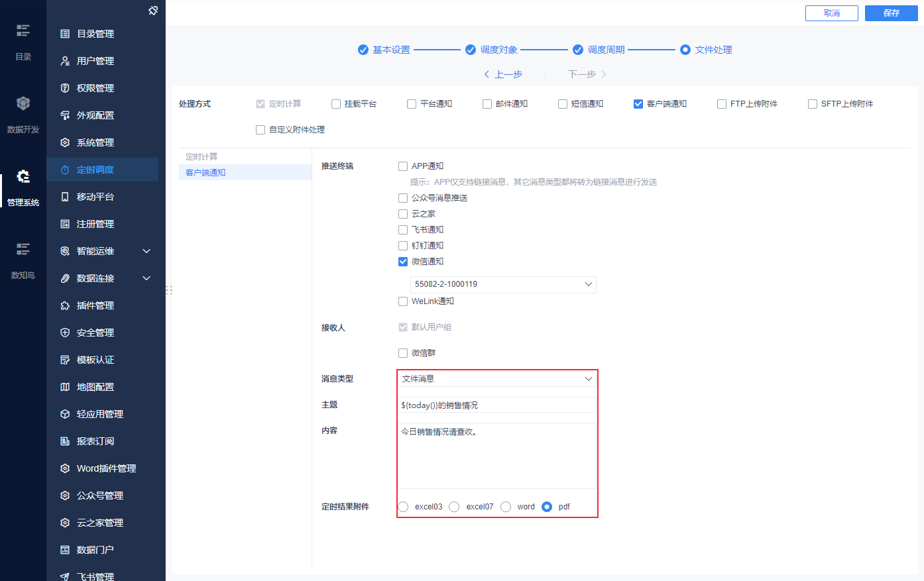The width and height of the screenshot is (924, 581).
Task: Check the 飞书通知 checkbox
Action: point(403,230)
